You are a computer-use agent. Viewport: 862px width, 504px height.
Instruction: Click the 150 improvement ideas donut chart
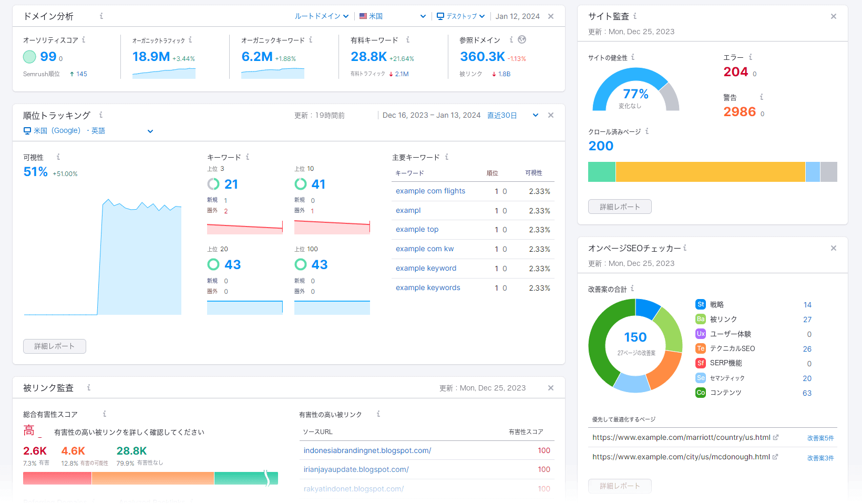[635, 345]
